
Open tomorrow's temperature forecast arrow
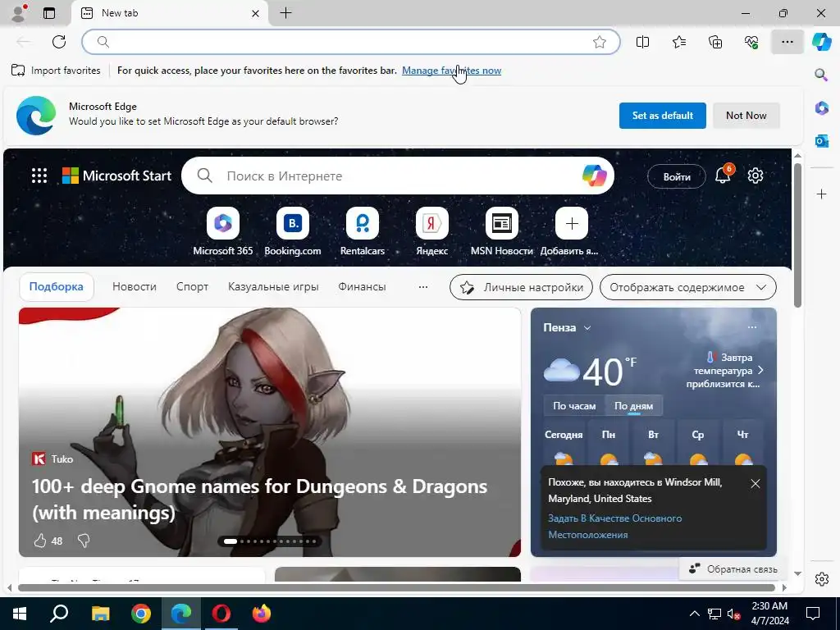(x=760, y=370)
